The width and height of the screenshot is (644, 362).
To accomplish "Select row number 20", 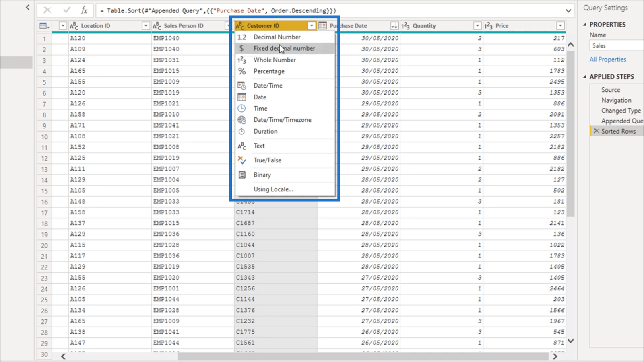I will point(44,245).
